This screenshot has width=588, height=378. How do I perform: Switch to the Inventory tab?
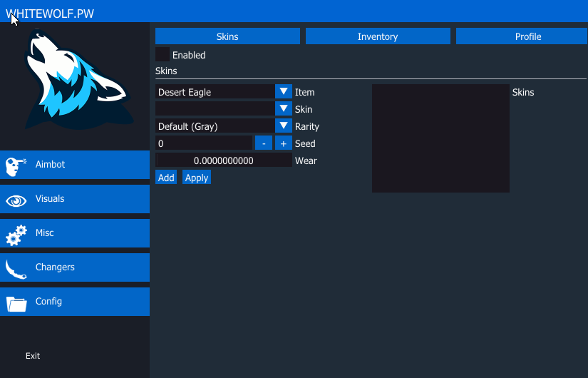pyautogui.click(x=378, y=36)
